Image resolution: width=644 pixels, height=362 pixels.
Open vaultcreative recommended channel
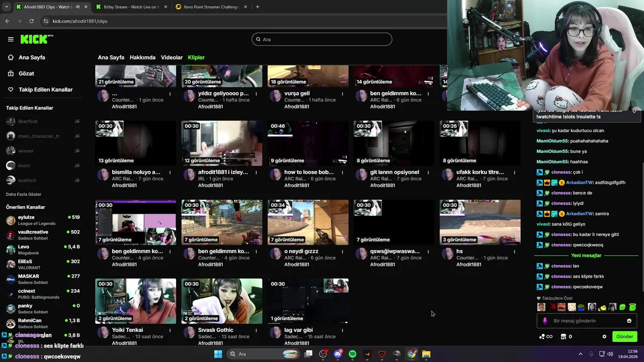43,235
